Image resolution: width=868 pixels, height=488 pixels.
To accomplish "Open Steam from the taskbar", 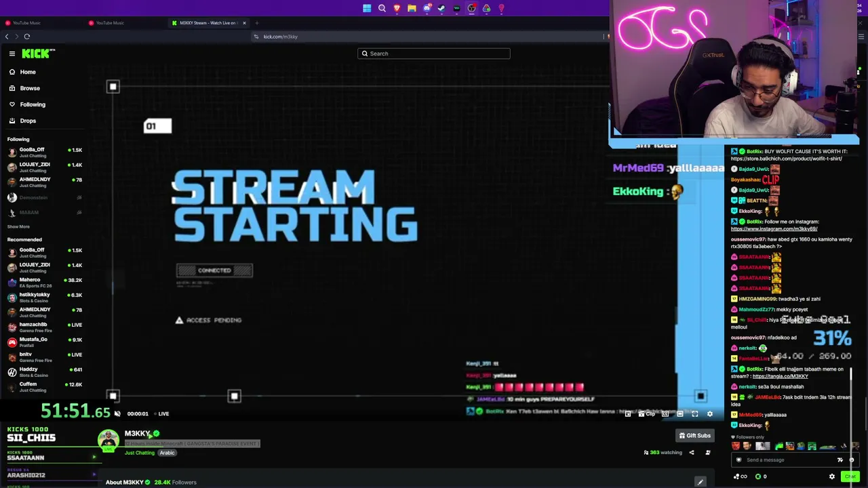I will pos(441,8).
